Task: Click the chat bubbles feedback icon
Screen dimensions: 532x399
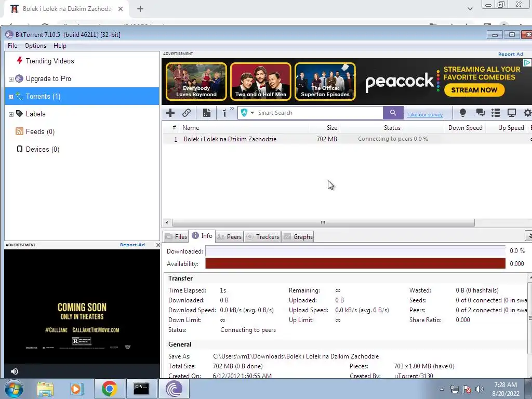Action: pyautogui.click(x=480, y=113)
